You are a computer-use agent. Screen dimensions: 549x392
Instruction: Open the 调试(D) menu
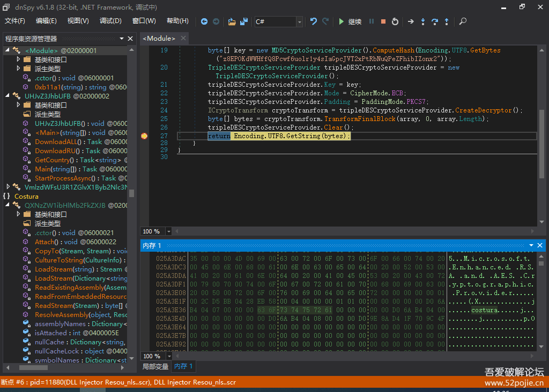pos(110,21)
